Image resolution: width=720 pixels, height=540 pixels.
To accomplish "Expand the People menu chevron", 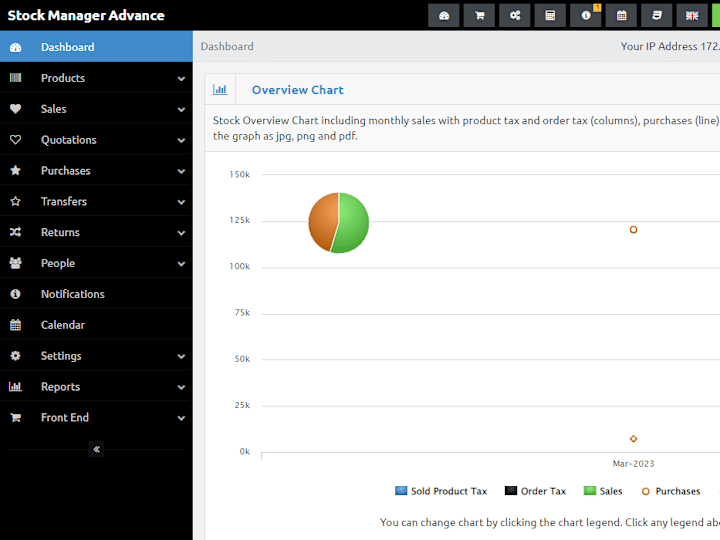I will [x=181, y=264].
